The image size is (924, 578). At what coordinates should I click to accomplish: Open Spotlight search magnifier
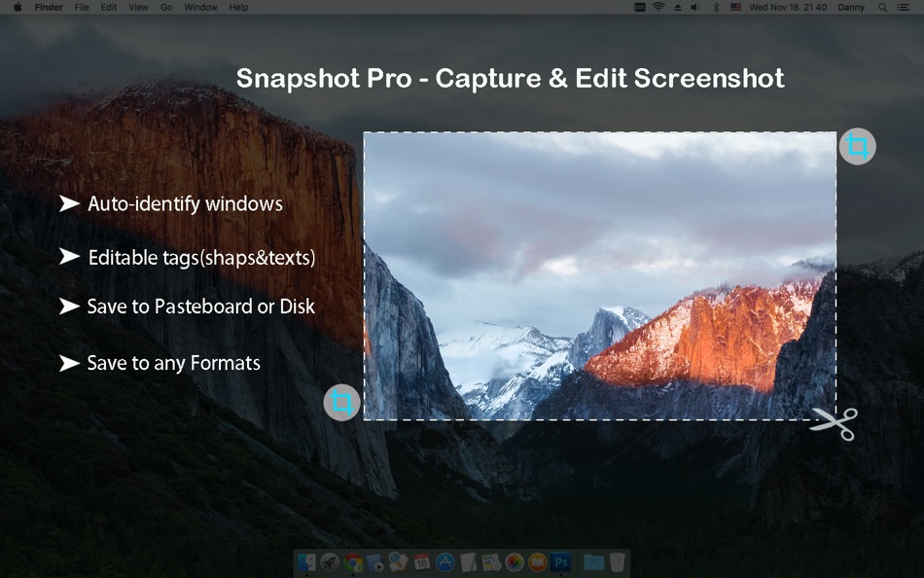pos(883,7)
